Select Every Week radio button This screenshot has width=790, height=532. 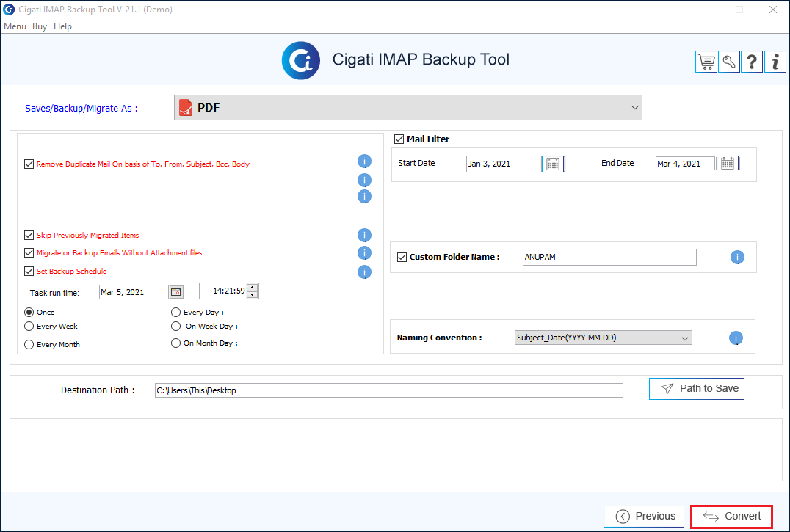click(x=29, y=326)
